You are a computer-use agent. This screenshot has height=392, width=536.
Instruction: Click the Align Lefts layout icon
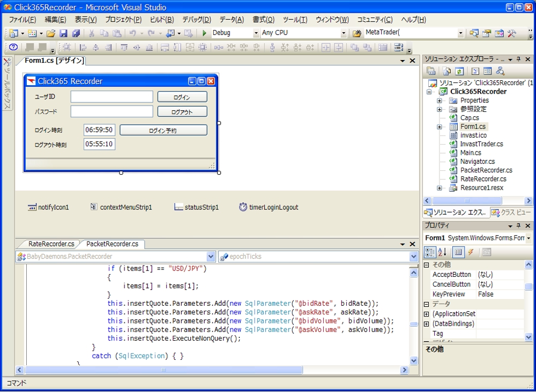pyautogui.click(x=83, y=48)
